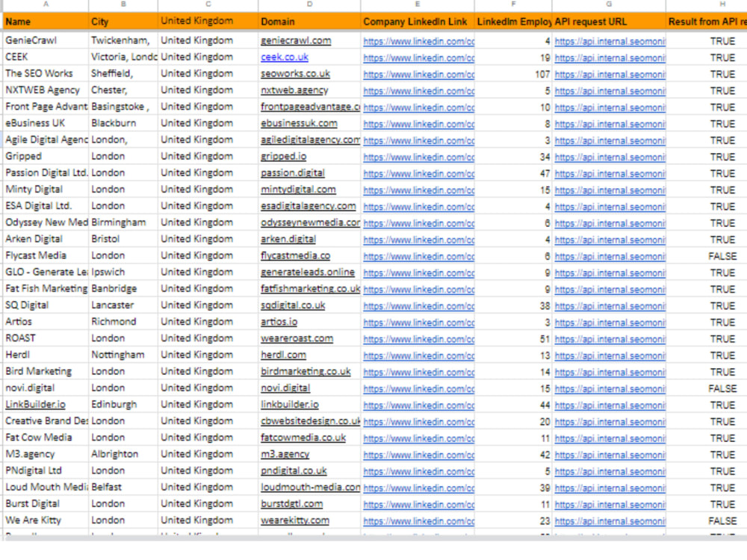Open the fatcowmedia.co.uk domain link
747x560 pixels.
tap(303, 438)
